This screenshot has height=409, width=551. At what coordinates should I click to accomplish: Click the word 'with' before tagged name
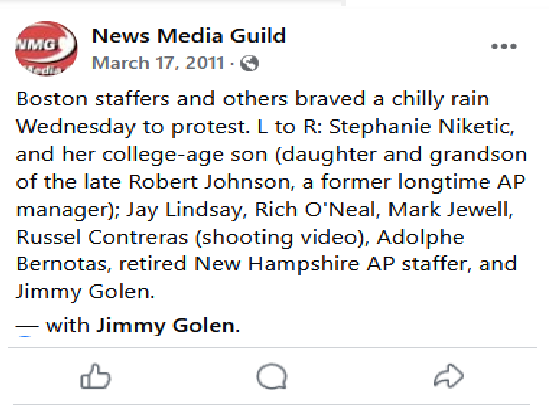[x=67, y=325]
